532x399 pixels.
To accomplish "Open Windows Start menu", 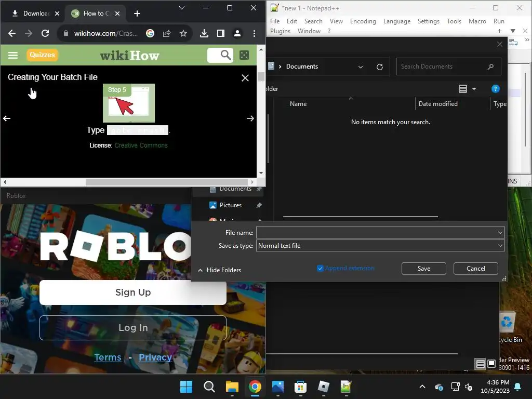I will (x=186, y=387).
